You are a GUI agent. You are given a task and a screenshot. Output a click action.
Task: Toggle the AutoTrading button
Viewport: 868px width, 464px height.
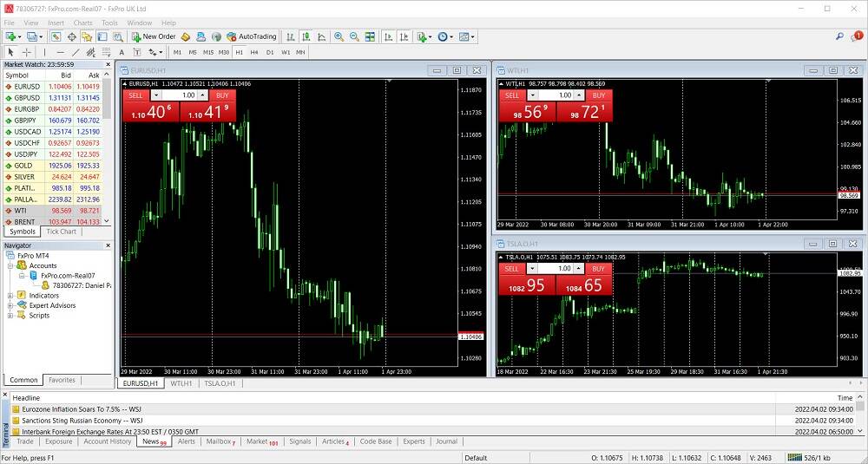(x=251, y=36)
